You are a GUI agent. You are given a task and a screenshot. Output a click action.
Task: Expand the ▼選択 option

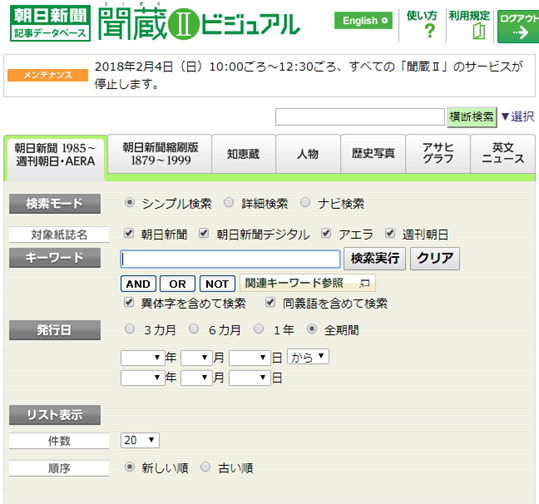click(x=518, y=117)
